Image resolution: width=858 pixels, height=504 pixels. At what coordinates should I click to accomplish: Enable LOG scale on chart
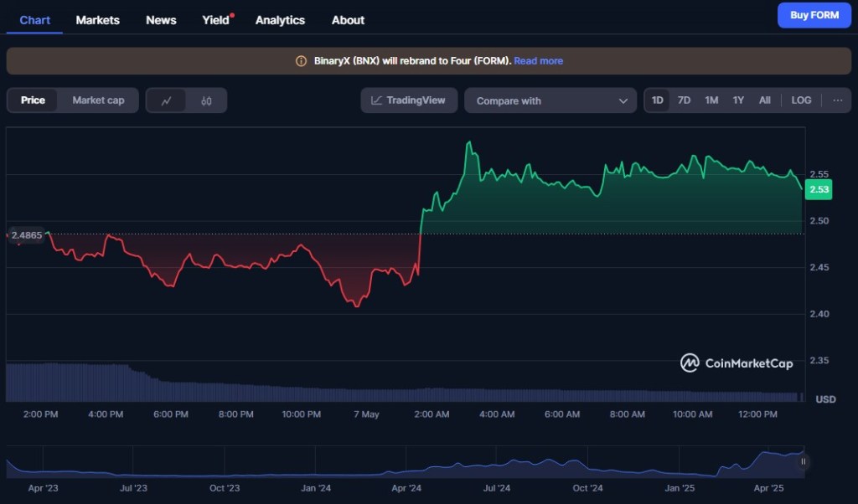click(x=801, y=100)
